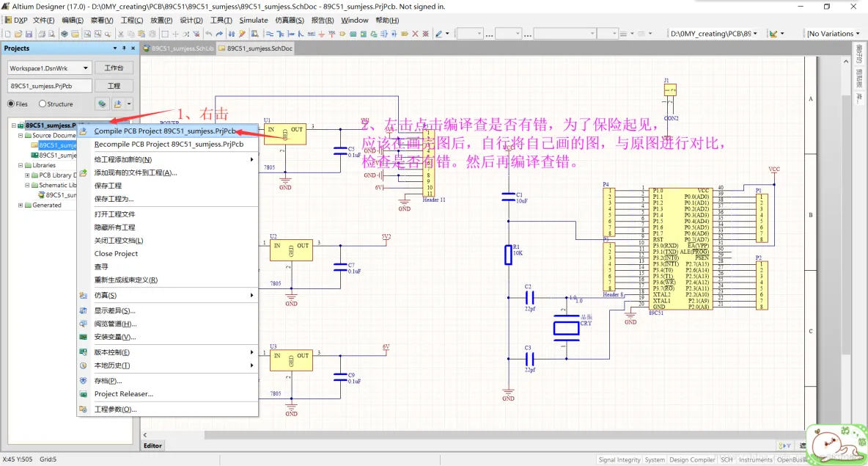Select the VCC power port icon
This screenshot has height=466, width=868.
click(x=331, y=34)
